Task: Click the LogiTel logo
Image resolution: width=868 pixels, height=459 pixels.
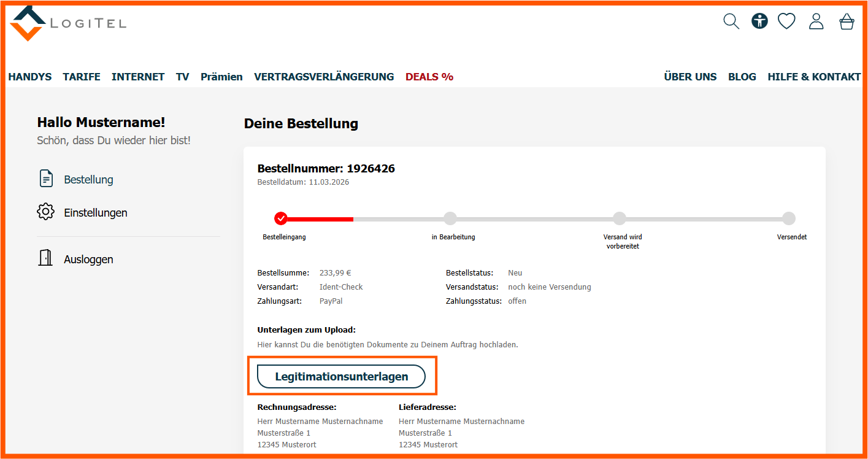Action: pos(67,23)
